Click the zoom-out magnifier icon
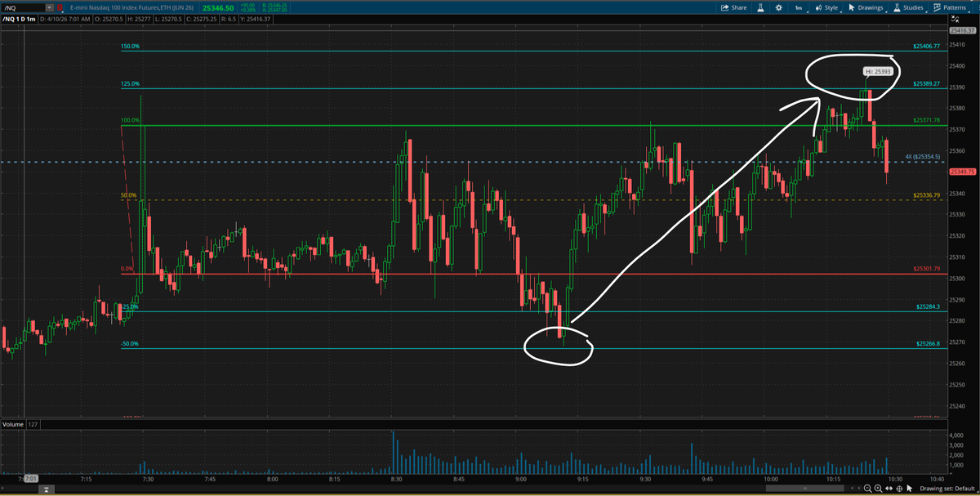The image size is (980, 496). coord(868,489)
